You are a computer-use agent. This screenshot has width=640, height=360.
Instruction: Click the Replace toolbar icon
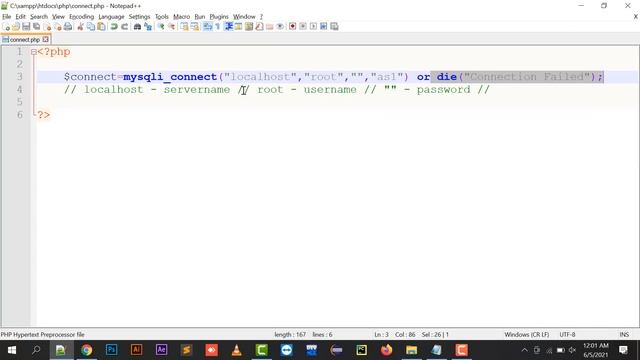click(x=148, y=27)
